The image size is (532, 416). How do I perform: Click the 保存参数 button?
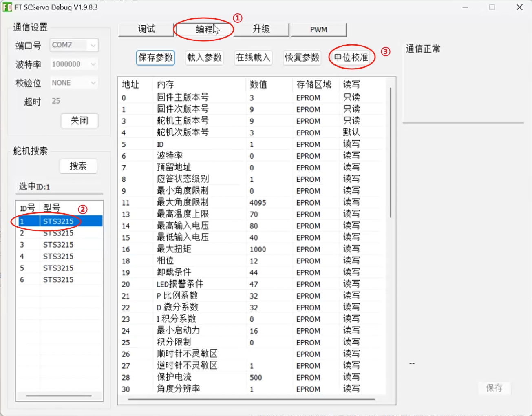click(x=155, y=58)
